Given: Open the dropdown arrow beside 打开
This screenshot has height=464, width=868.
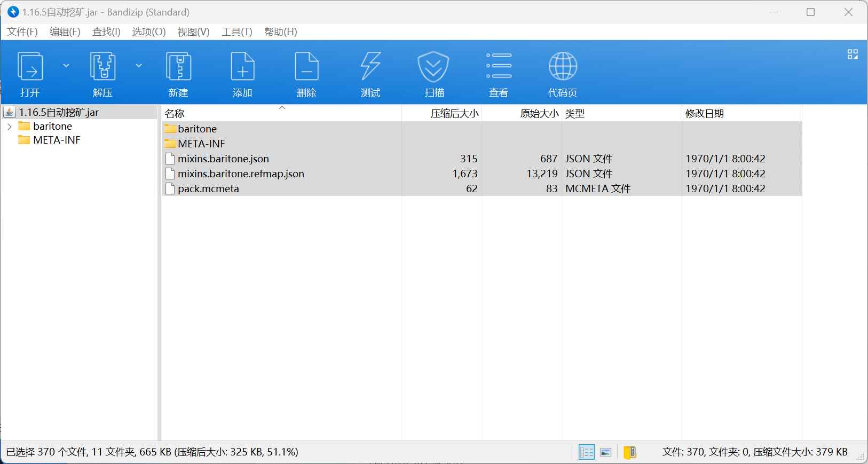Looking at the screenshot, I should pyautogui.click(x=66, y=66).
